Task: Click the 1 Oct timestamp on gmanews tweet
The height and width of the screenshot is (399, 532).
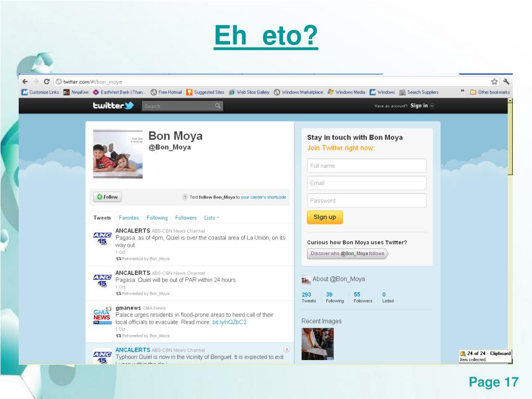Action: (121, 329)
